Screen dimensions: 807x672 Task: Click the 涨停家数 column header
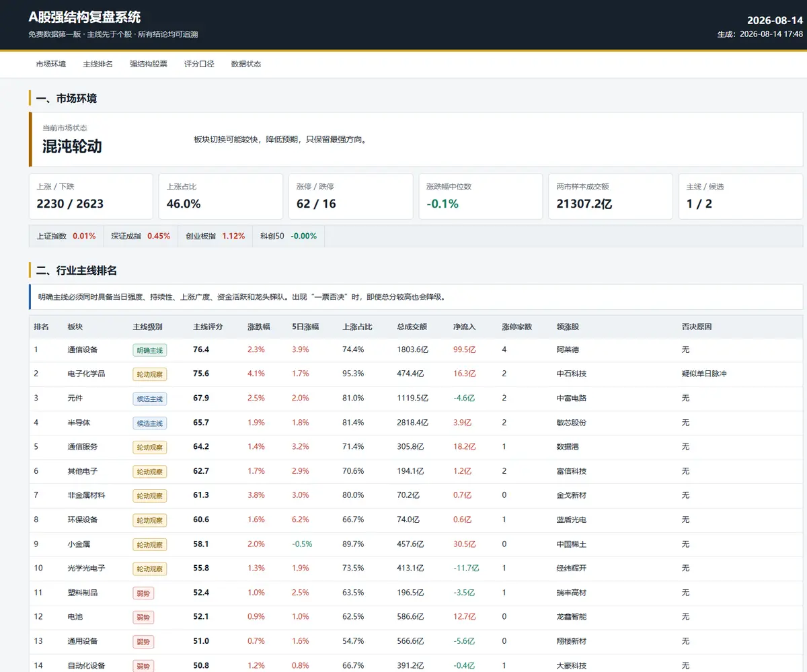[x=517, y=327]
